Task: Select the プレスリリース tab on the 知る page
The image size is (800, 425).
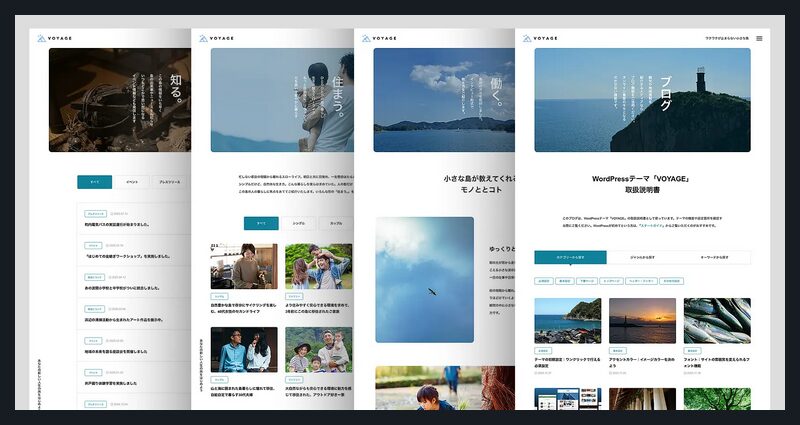Action: [169, 182]
